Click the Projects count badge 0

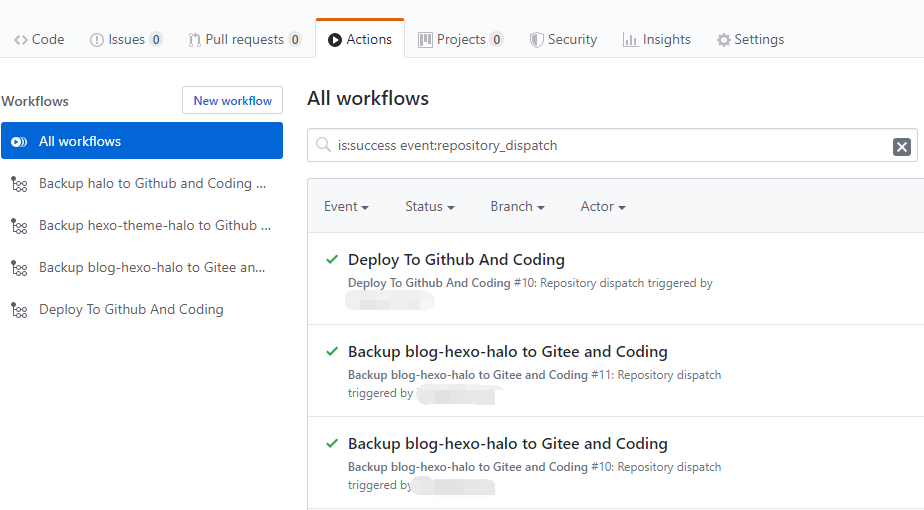(x=497, y=40)
